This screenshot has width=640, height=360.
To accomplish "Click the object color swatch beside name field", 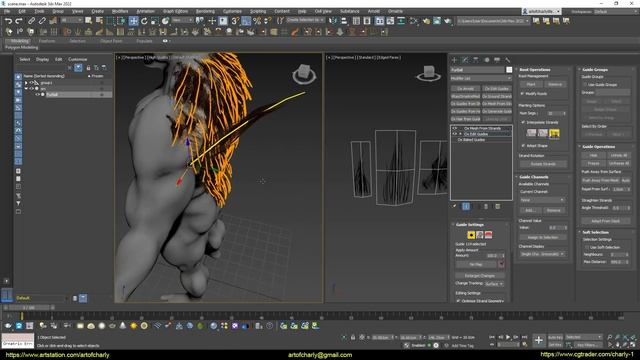I will (509, 70).
